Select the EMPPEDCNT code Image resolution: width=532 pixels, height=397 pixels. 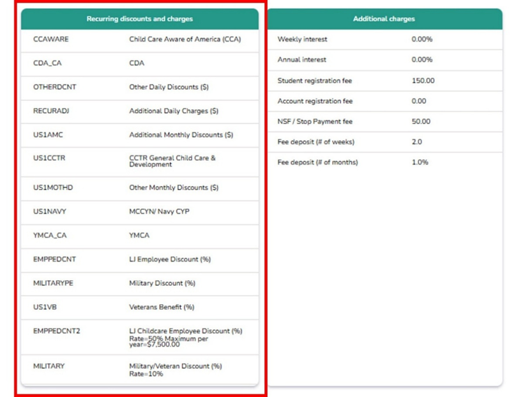click(54, 260)
